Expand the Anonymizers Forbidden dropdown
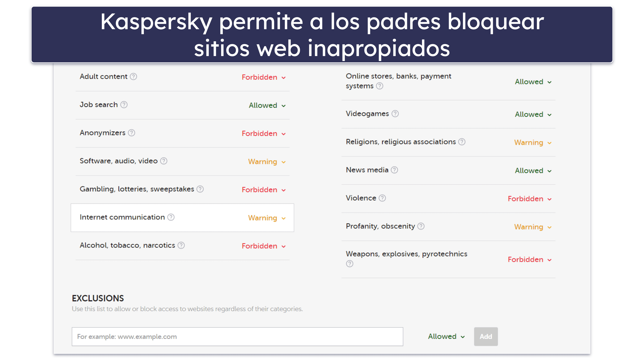644x360 pixels. coord(263,134)
